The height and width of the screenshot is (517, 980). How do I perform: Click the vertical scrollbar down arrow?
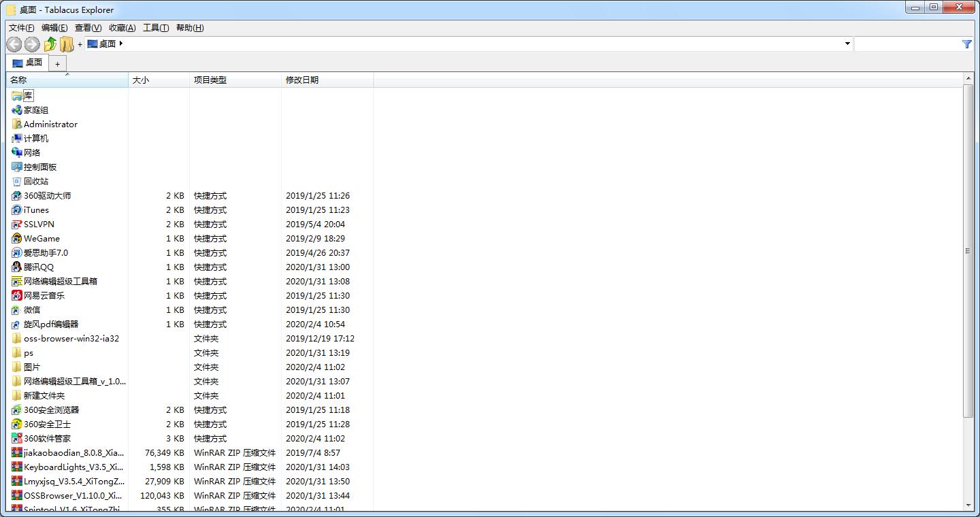[x=968, y=505]
